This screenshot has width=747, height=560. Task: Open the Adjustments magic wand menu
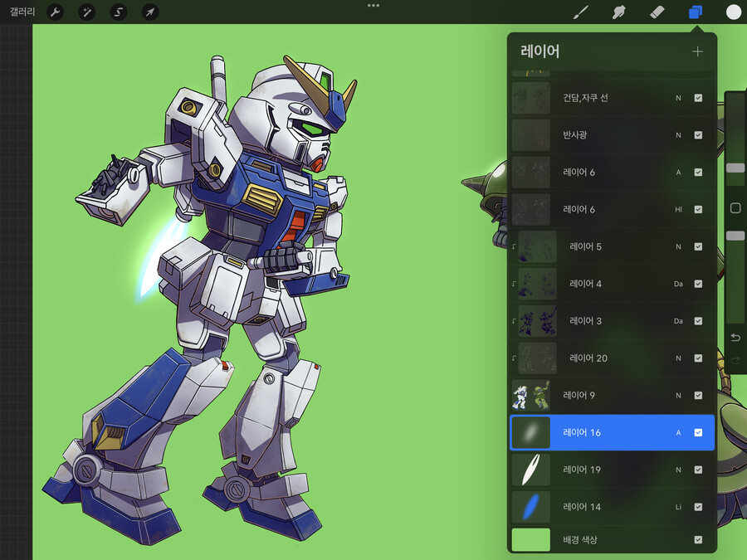tap(86, 12)
